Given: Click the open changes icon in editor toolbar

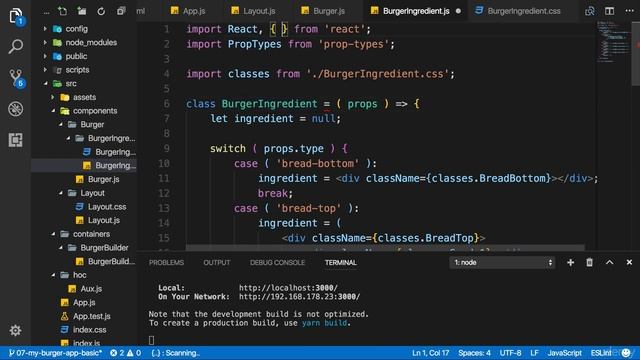Looking at the screenshot, I should click(x=589, y=11).
